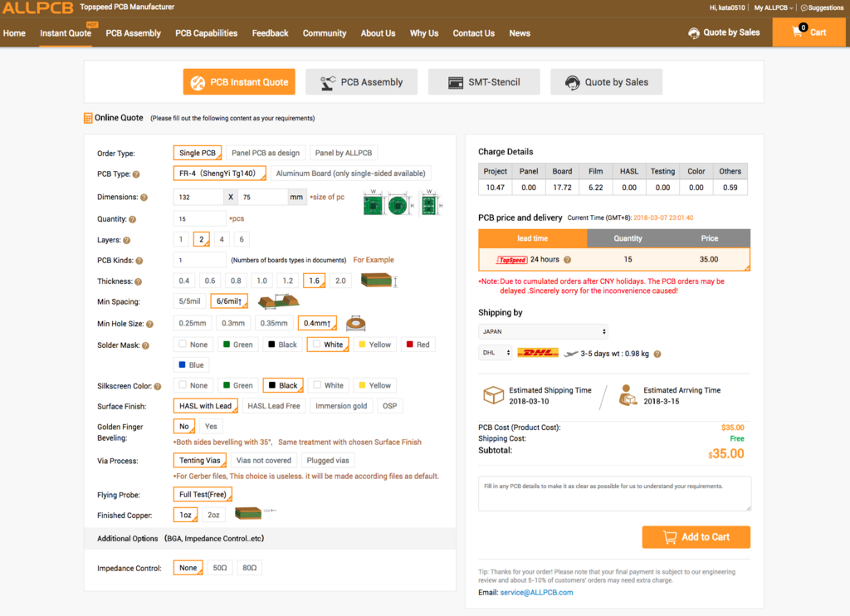Choose Blue solder mask option
850x616 pixels.
(x=192, y=365)
